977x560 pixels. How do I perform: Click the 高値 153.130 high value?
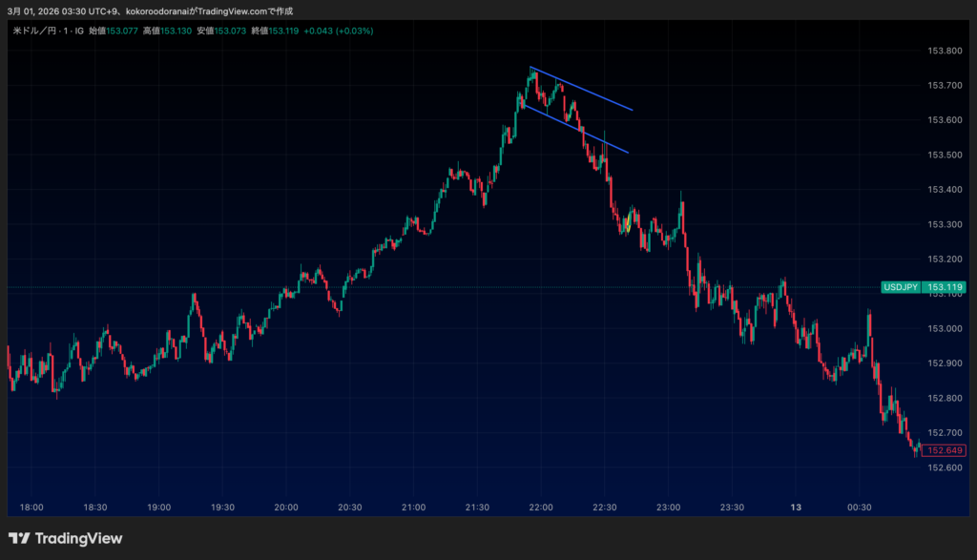pyautogui.click(x=176, y=31)
